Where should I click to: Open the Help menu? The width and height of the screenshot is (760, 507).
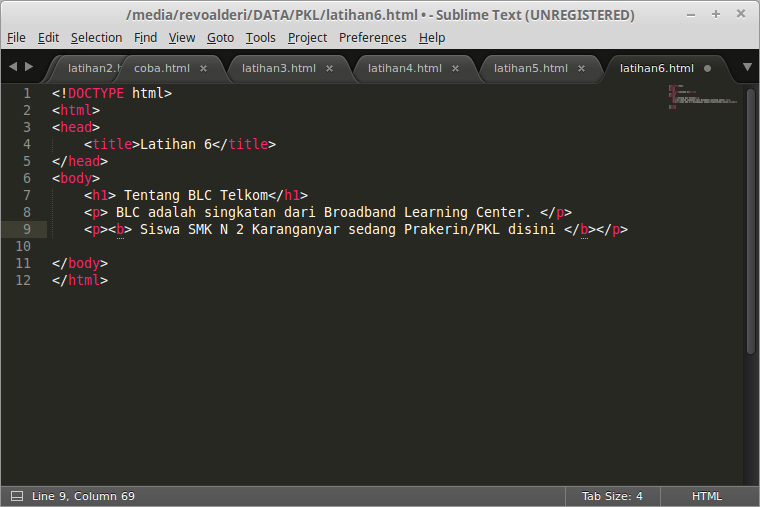click(432, 37)
